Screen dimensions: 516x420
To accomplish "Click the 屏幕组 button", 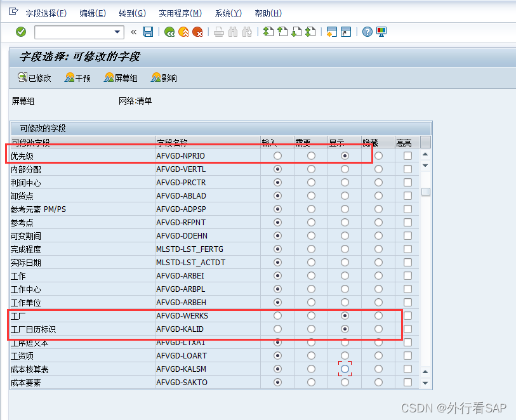I will click(x=121, y=78).
